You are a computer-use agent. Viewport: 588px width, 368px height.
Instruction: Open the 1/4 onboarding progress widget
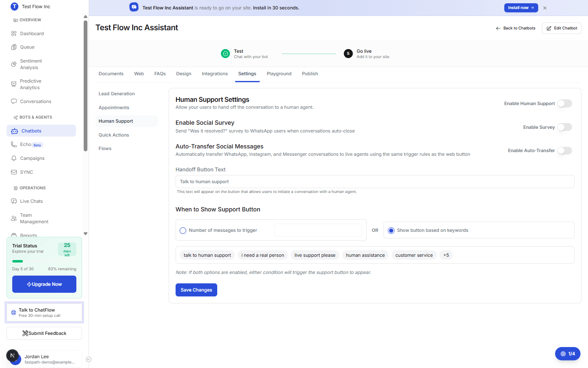point(568,354)
